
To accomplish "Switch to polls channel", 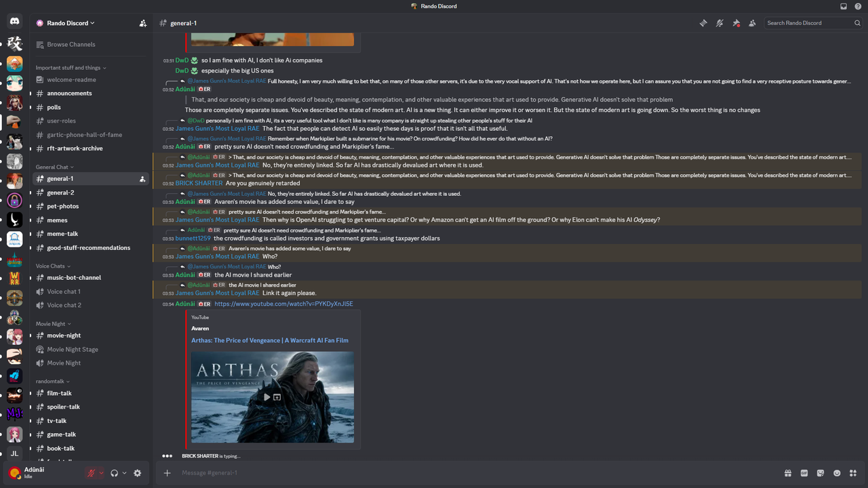I will pyautogui.click(x=90, y=107).
